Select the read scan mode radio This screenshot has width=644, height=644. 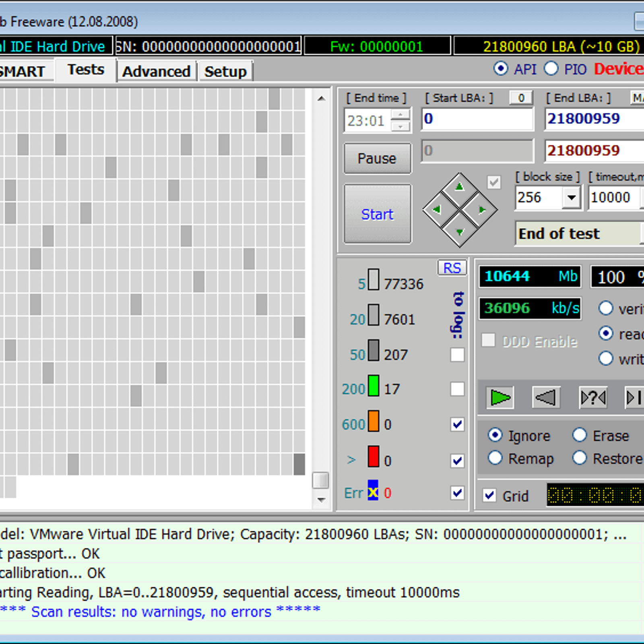[x=606, y=333]
